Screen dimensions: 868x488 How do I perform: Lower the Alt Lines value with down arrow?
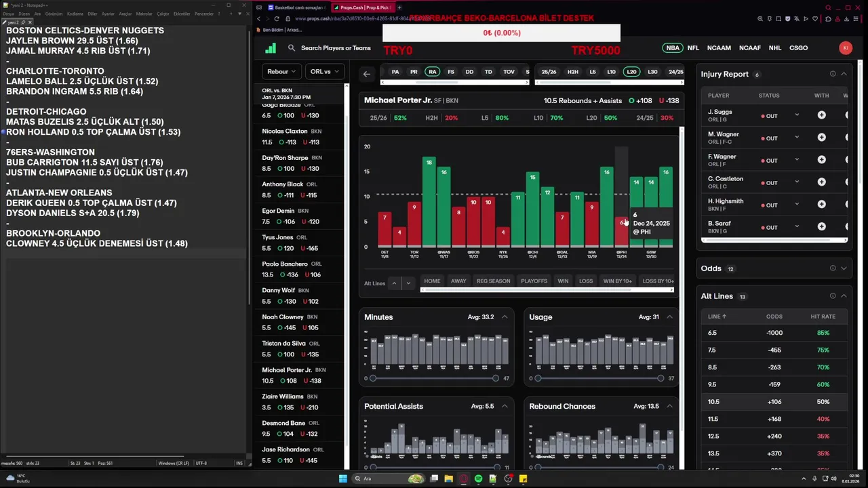408,283
